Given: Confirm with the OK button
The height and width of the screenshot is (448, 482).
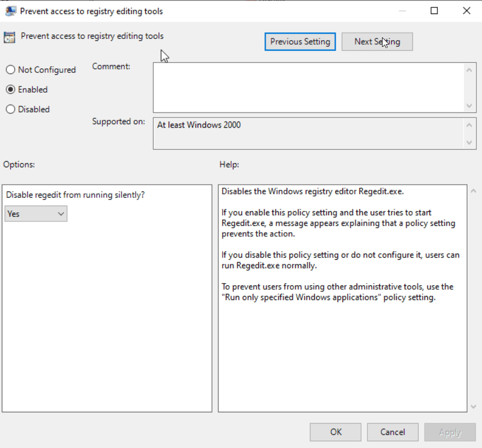Looking at the screenshot, I should coord(336,432).
